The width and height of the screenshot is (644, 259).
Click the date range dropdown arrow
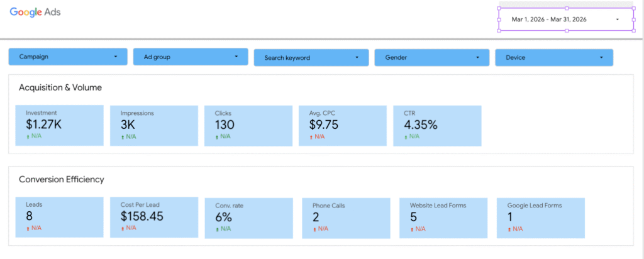click(618, 19)
